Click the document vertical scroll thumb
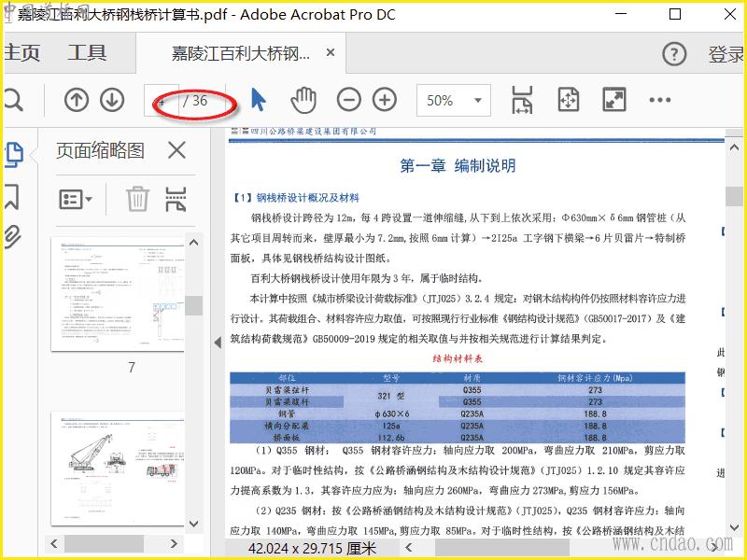The height and width of the screenshot is (560, 747). point(735,196)
